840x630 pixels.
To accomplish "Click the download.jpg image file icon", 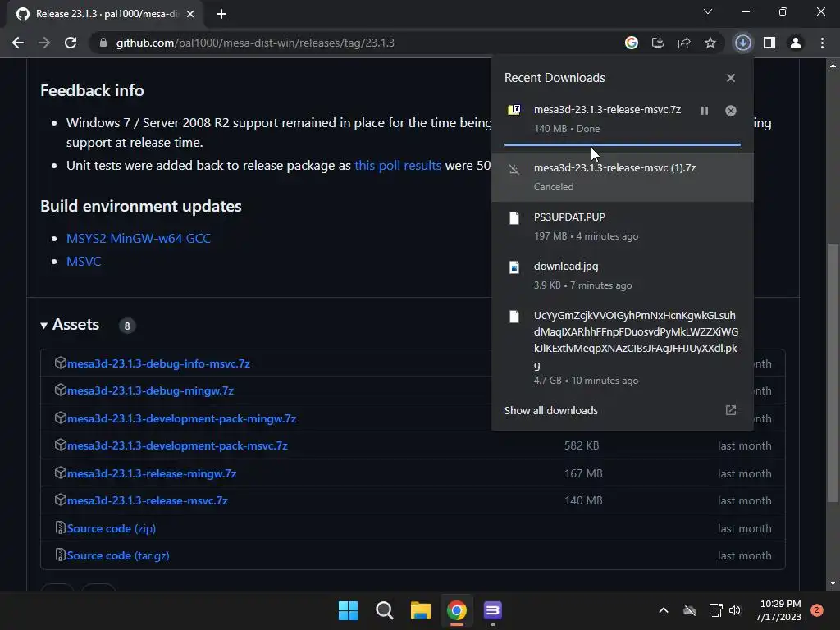I will point(514,267).
